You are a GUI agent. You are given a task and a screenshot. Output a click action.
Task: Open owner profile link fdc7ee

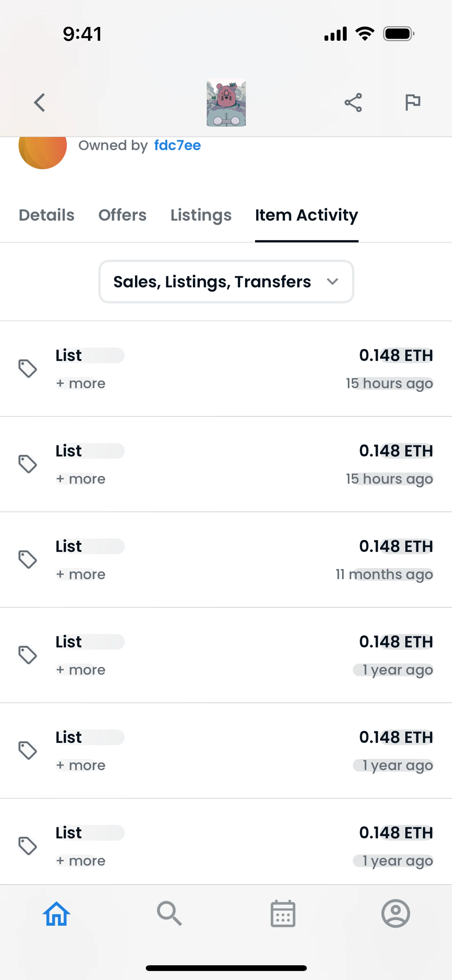[177, 145]
